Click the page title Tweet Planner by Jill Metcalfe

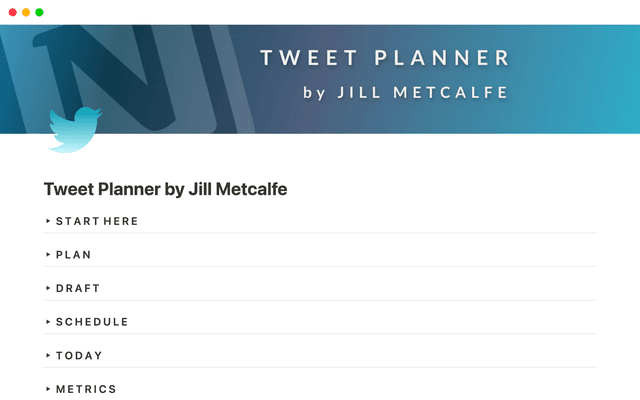[166, 189]
